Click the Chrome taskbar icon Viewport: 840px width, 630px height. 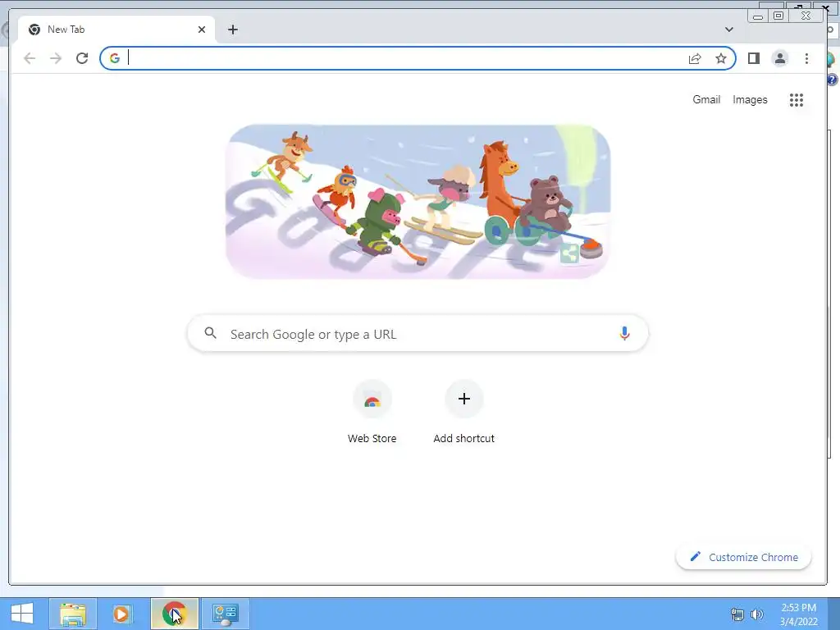pyautogui.click(x=174, y=614)
